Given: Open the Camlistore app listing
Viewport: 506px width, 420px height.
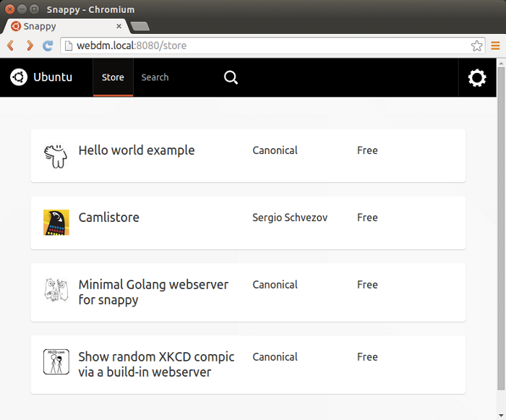Looking at the screenshot, I should [x=108, y=218].
